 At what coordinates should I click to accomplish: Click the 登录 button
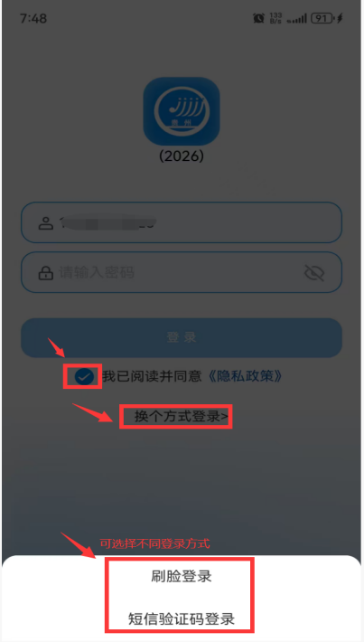coord(182,338)
